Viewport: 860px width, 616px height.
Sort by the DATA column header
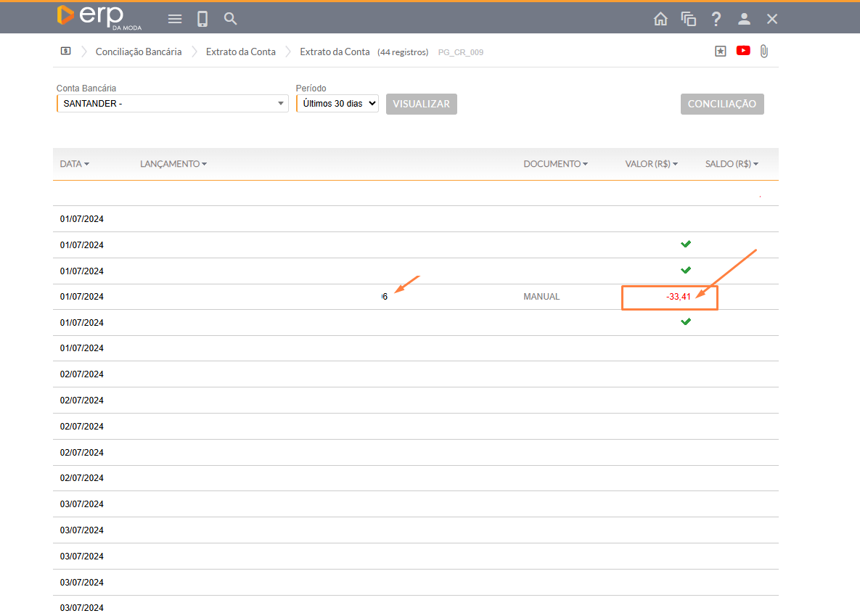[74, 164]
